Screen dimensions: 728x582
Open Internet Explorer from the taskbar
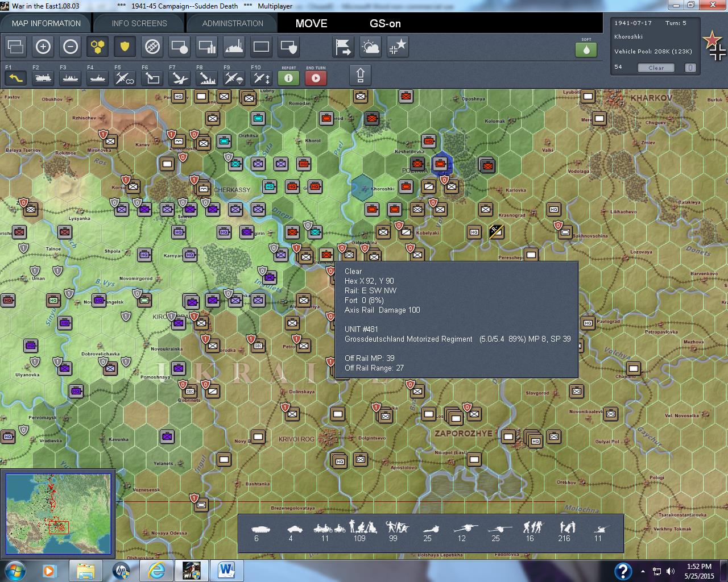coord(156,571)
